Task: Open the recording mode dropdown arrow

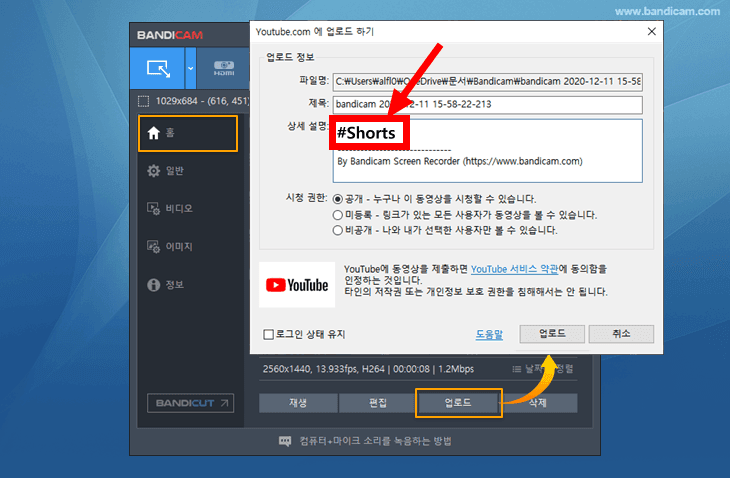Action: point(190,68)
